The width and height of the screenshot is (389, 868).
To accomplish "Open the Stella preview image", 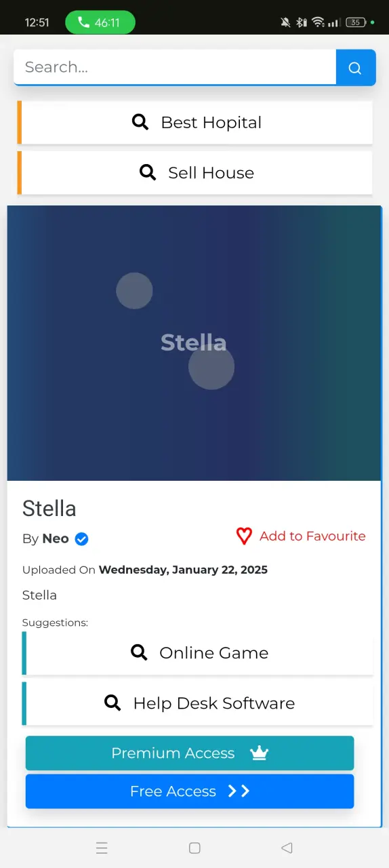I will point(194,343).
